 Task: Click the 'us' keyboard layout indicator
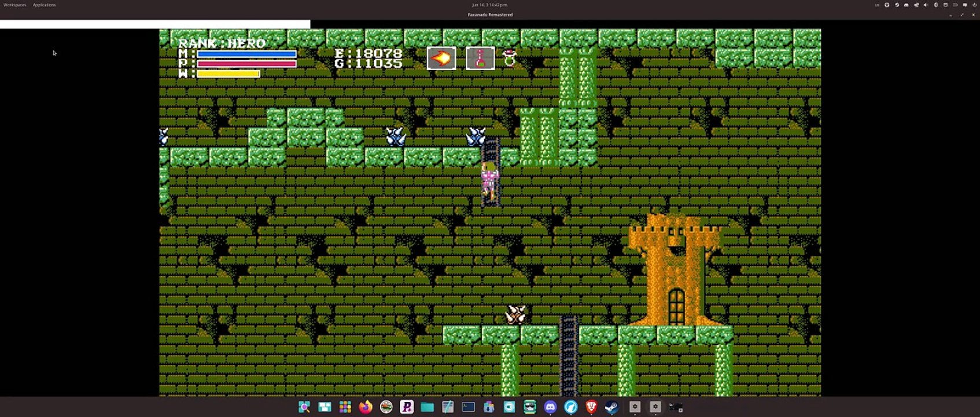(x=877, y=5)
